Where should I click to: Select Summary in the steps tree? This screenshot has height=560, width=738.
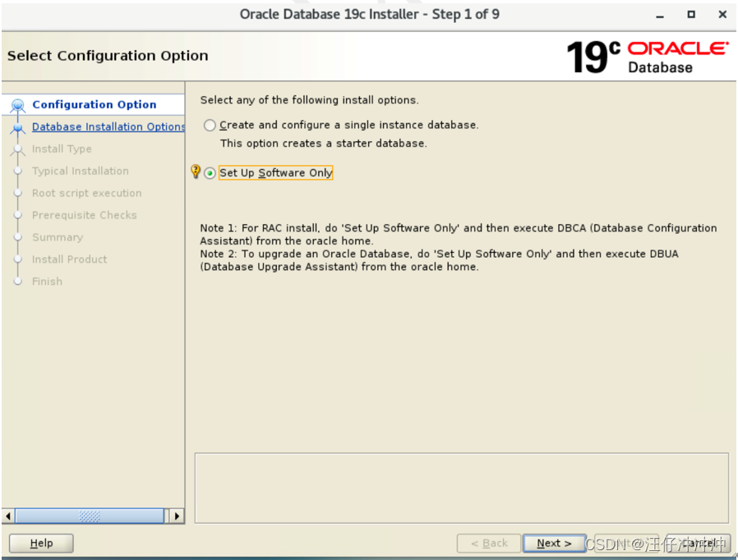tap(57, 237)
